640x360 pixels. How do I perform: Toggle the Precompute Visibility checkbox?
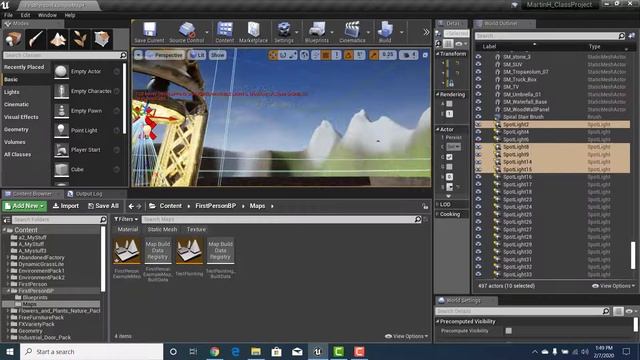[x=509, y=331]
